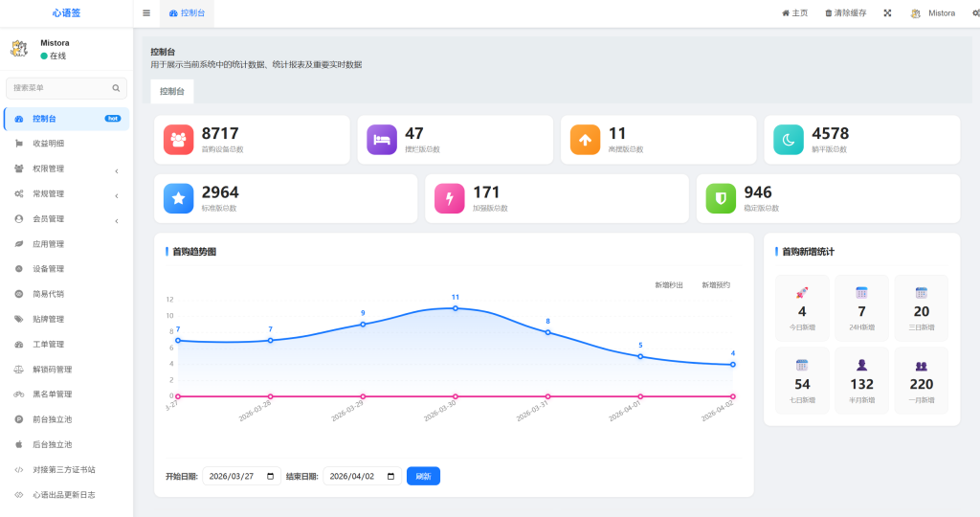This screenshot has height=517, width=980.
Task: Select the 控制台 tab under the page description
Action: pos(172,91)
